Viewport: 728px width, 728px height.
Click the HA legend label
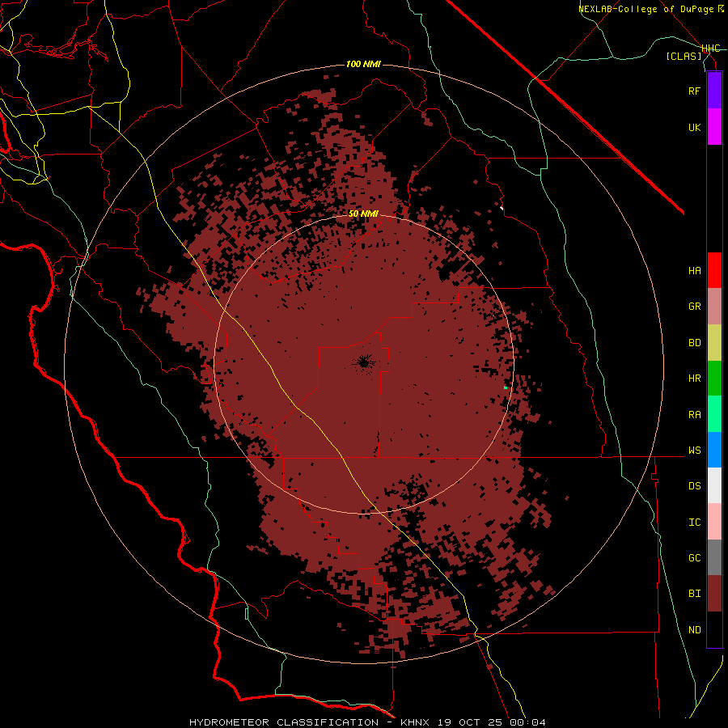click(694, 271)
